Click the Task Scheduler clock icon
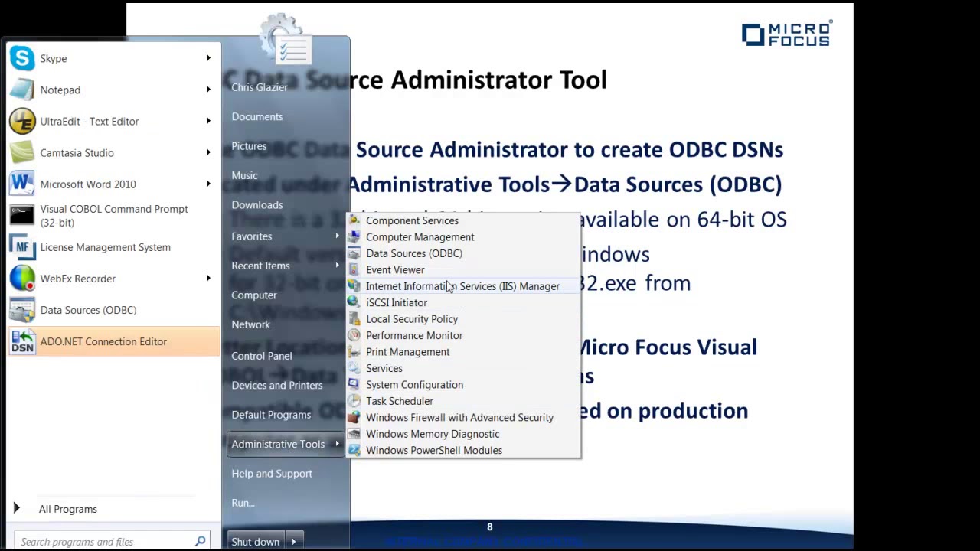Viewport: 980px width, 551px height. coord(354,401)
